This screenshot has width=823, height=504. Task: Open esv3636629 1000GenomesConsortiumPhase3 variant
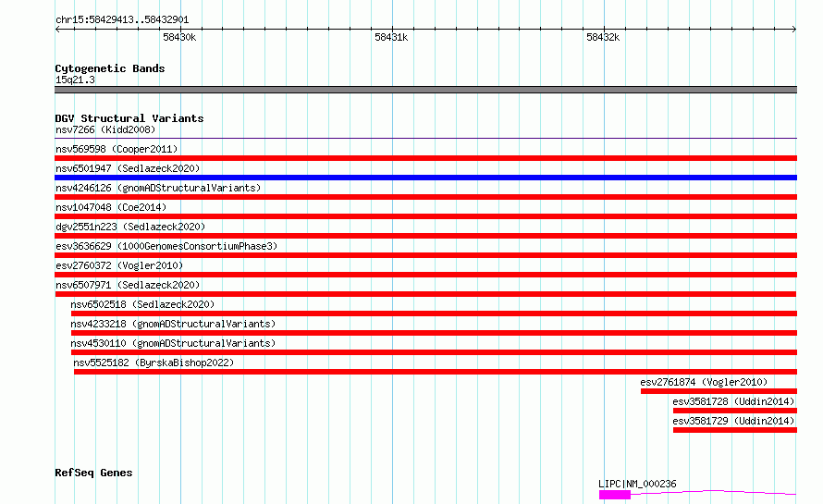[x=166, y=246]
